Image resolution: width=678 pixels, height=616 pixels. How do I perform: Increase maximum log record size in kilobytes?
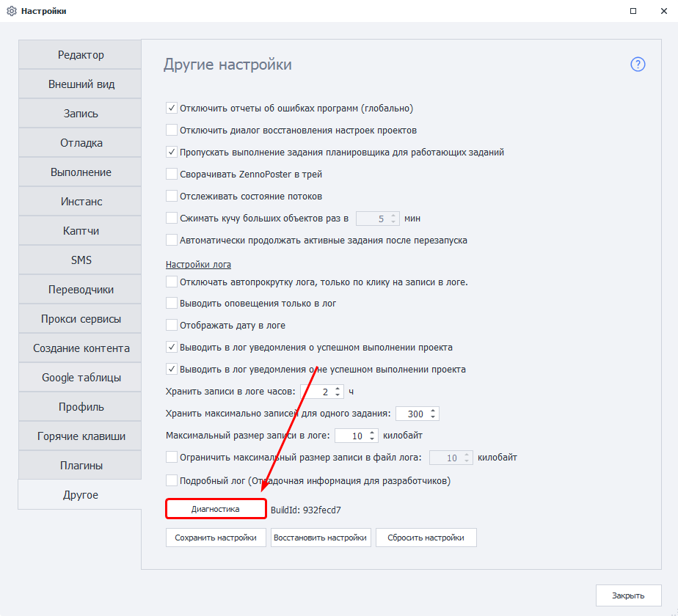[372, 432]
